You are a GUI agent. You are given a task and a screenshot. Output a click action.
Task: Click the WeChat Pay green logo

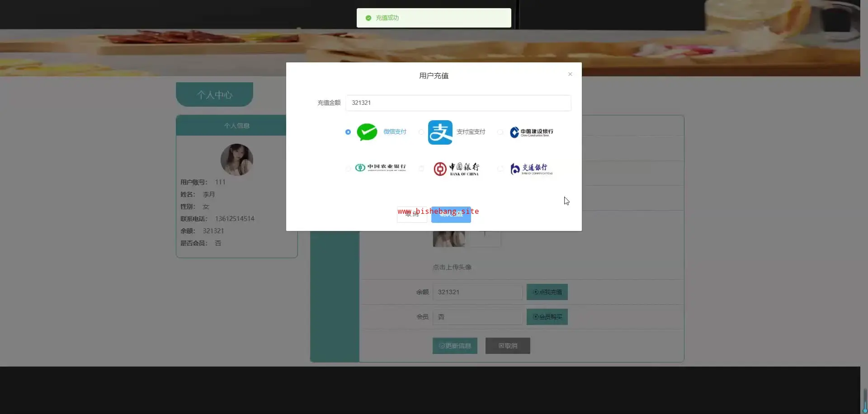[x=367, y=132]
